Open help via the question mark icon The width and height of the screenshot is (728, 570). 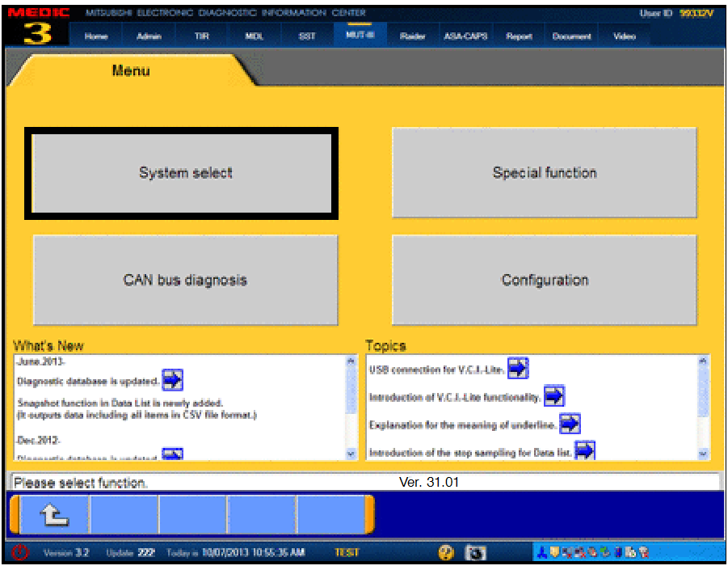point(445,553)
